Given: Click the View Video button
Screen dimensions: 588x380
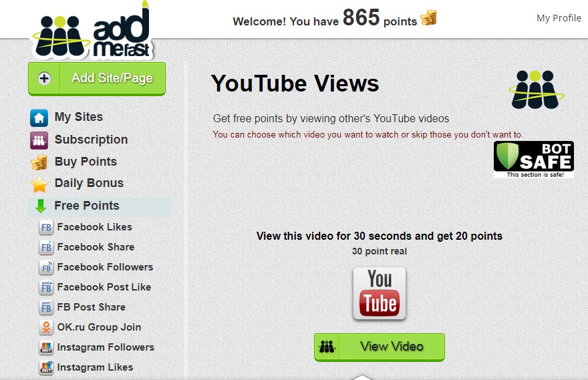Looking at the screenshot, I should pos(380,347).
